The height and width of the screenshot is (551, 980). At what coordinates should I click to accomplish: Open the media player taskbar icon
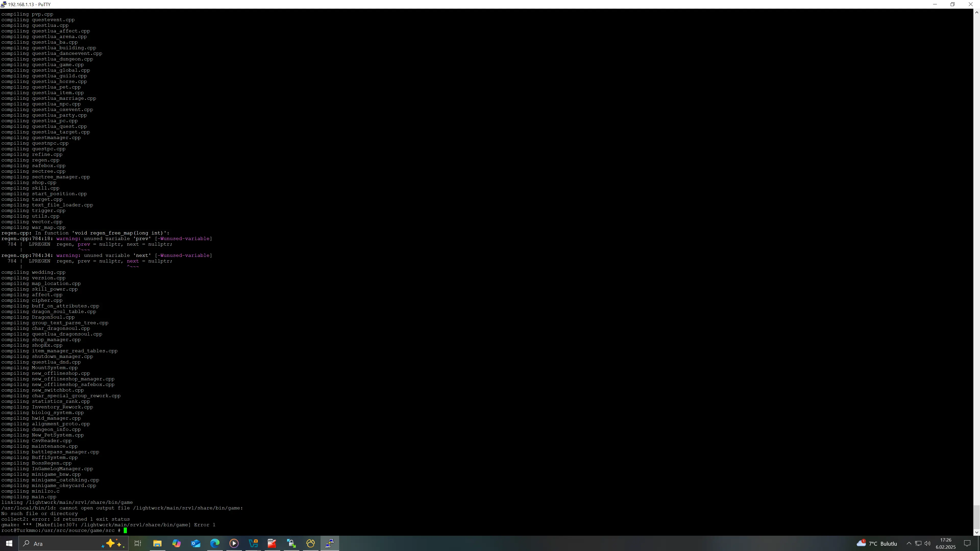click(x=234, y=543)
